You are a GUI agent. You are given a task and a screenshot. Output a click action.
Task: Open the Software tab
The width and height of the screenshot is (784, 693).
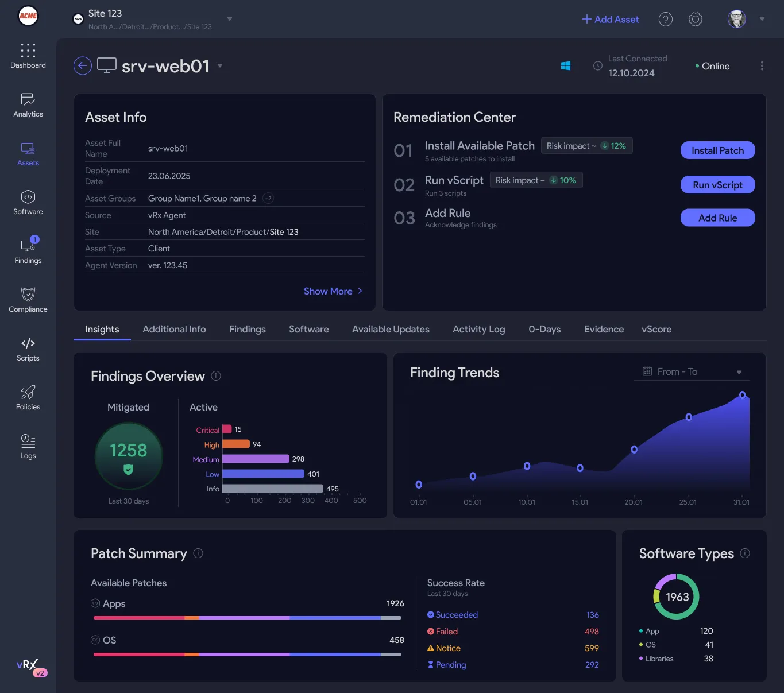point(309,329)
